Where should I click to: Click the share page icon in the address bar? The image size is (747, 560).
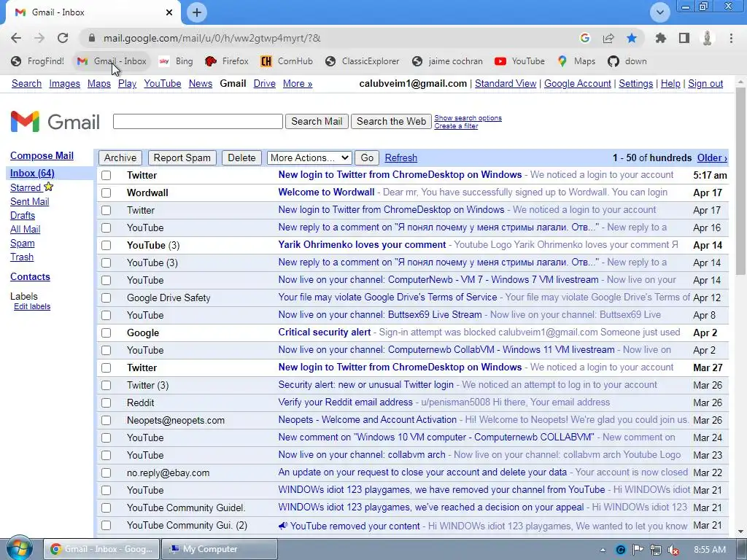608,38
